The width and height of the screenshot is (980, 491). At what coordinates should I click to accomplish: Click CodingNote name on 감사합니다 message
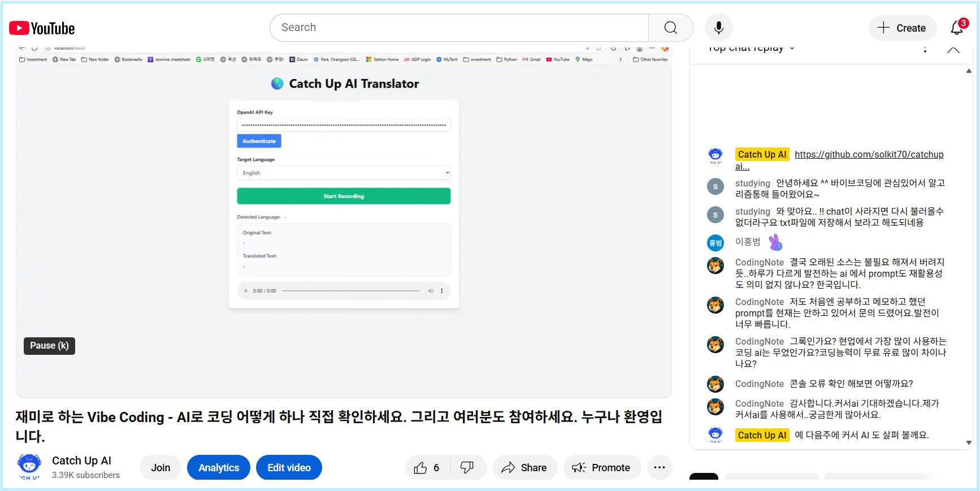point(759,403)
